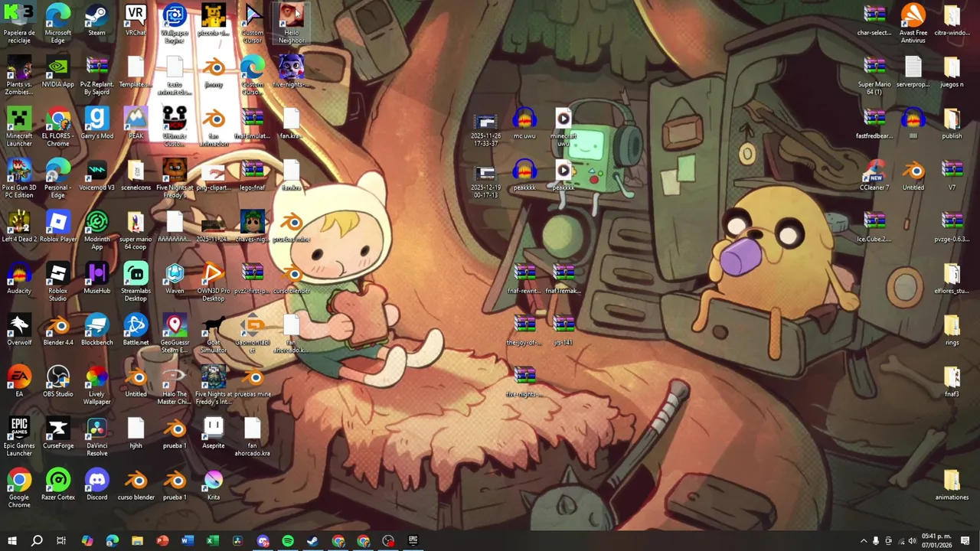
Task: Open the clock and calendar flyout
Action: (x=936, y=541)
